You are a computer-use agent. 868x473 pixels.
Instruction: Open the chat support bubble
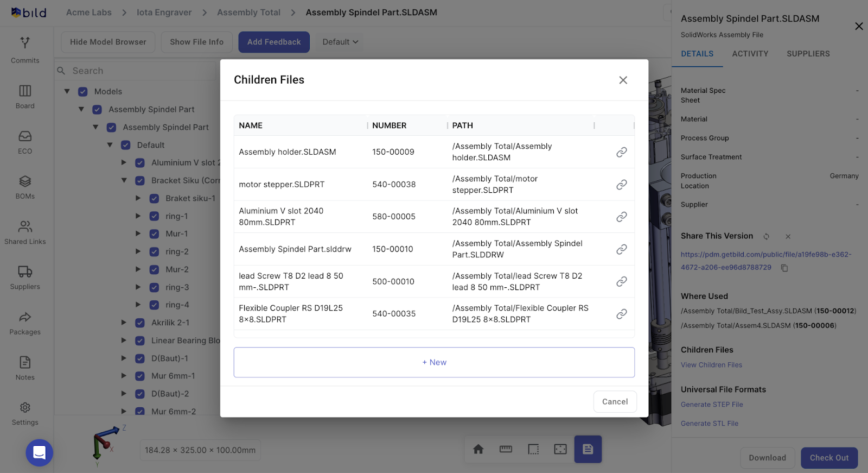(40, 452)
